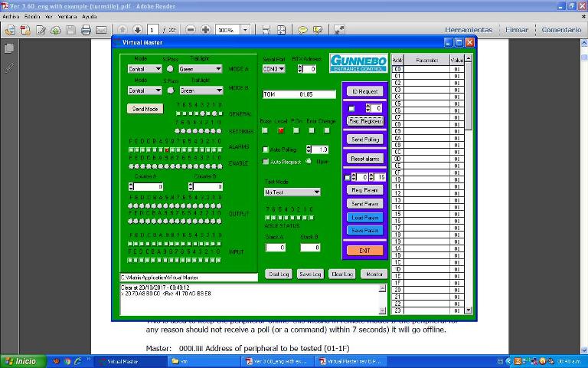Launch Chrome from the quick launch bar

tap(67, 361)
